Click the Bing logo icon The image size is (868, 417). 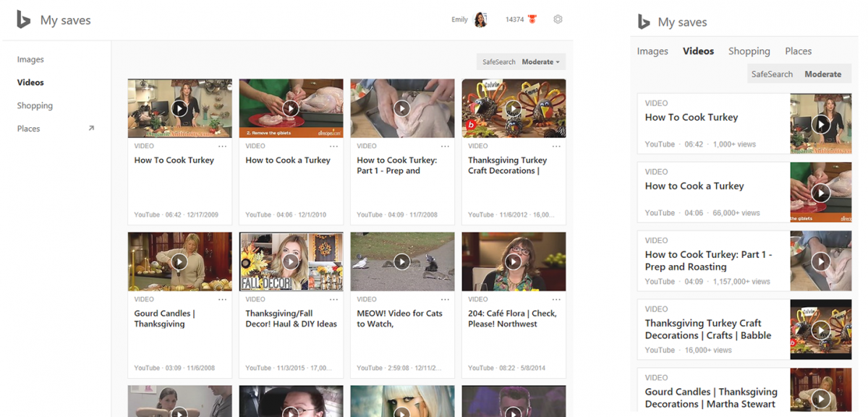tap(22, 19)
